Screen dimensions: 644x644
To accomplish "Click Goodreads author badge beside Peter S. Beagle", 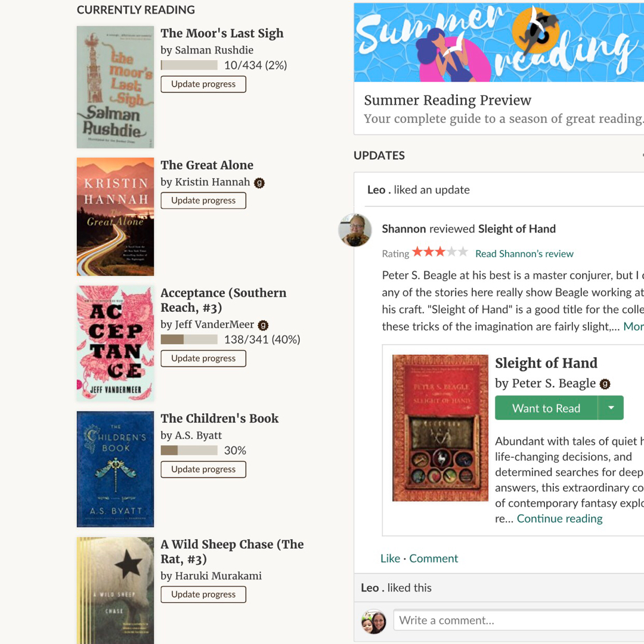I will point(605,384).
